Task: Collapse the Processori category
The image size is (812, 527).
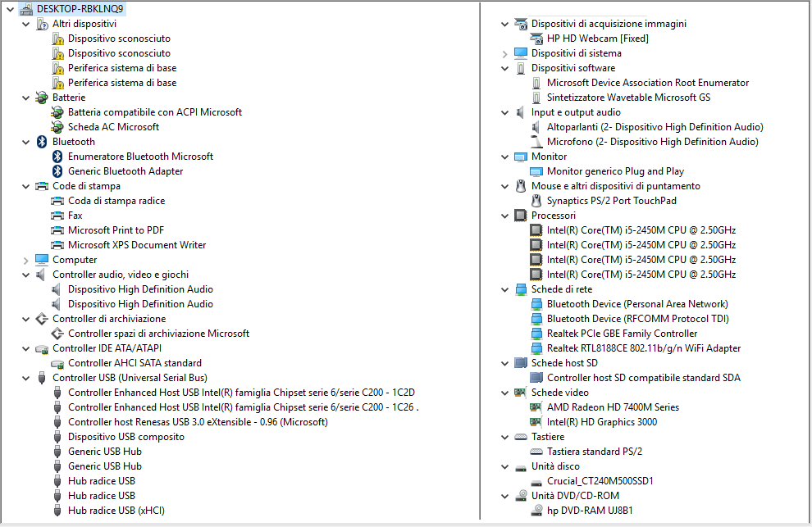Action: pos(505,216)
